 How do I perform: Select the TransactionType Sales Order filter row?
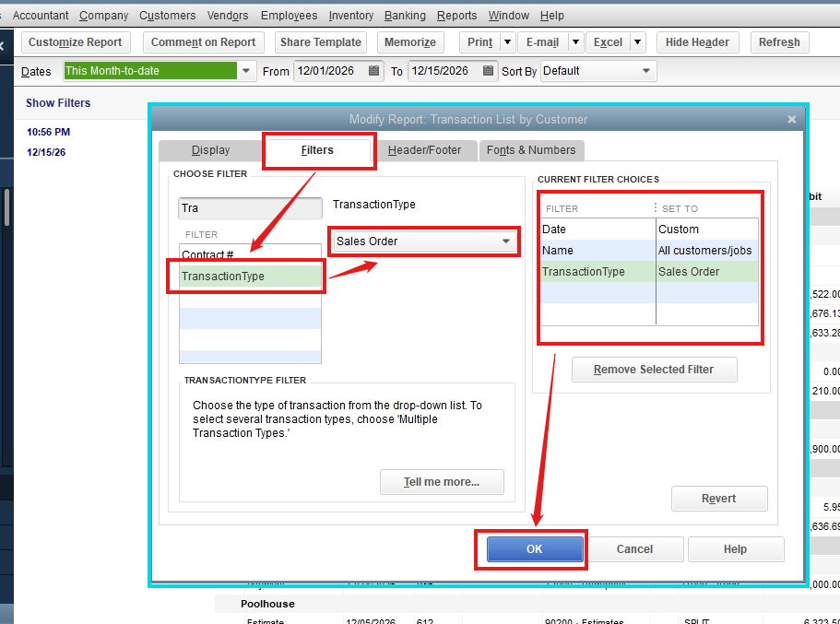coord(649,272)
